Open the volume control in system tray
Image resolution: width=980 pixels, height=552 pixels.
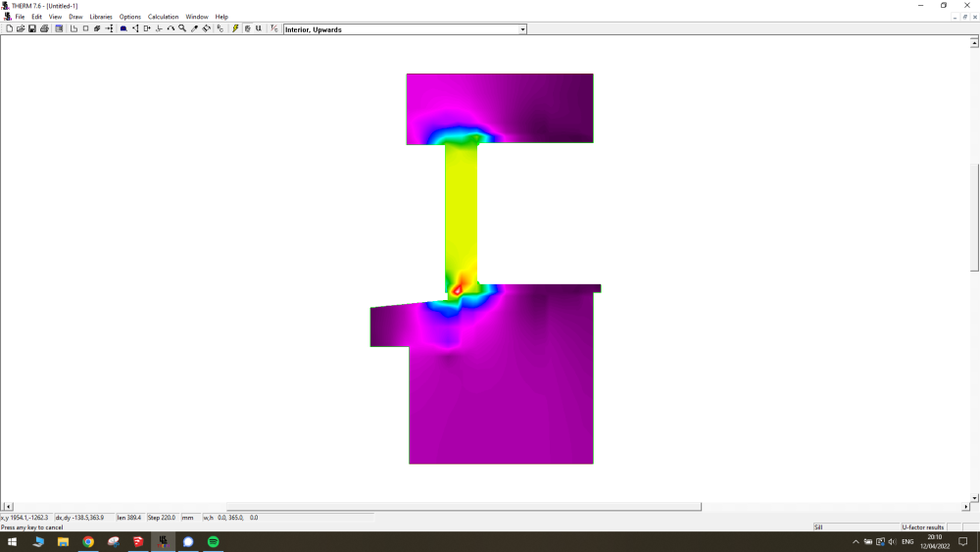tap(892, 542)
